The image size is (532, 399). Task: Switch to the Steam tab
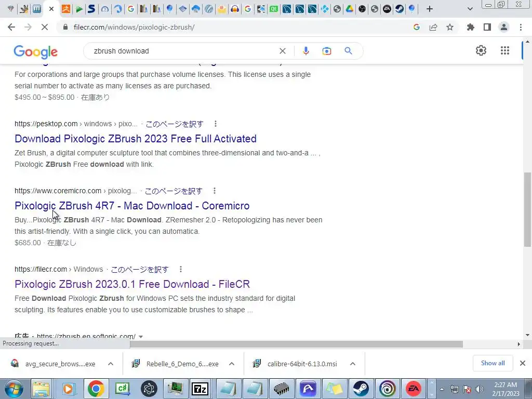pos(400,9)
